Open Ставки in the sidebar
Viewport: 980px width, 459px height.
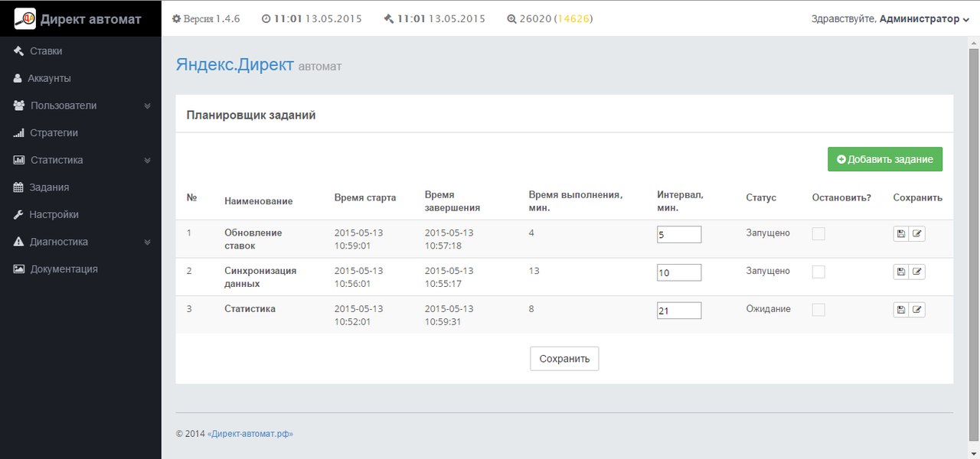46,51
